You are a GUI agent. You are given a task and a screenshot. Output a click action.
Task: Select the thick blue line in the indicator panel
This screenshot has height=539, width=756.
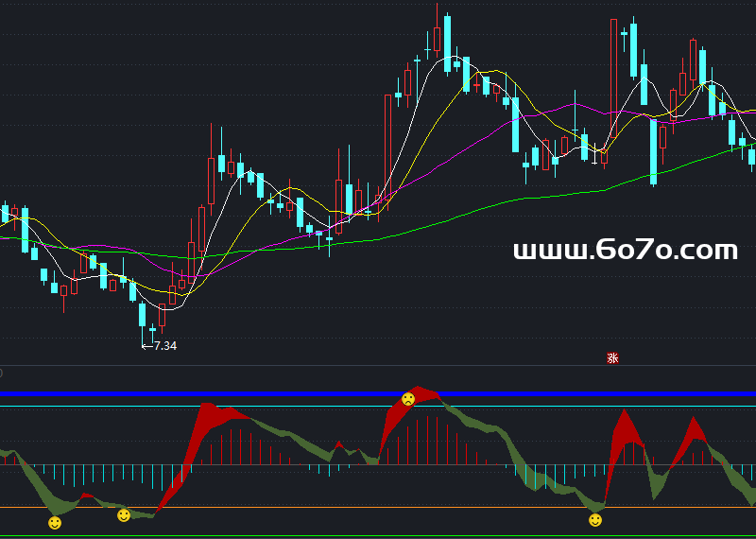pyautogui.click(x=378, y=394)
